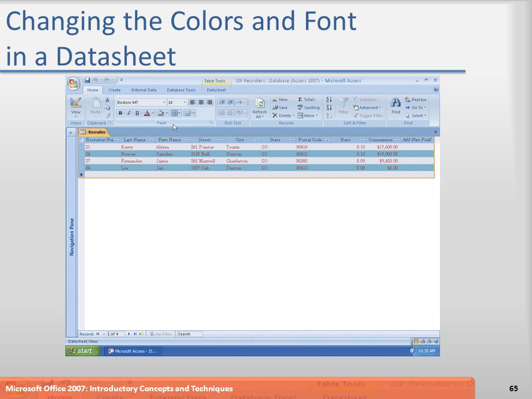Save using Quick Access floppy icon

[x=87, y=80]
